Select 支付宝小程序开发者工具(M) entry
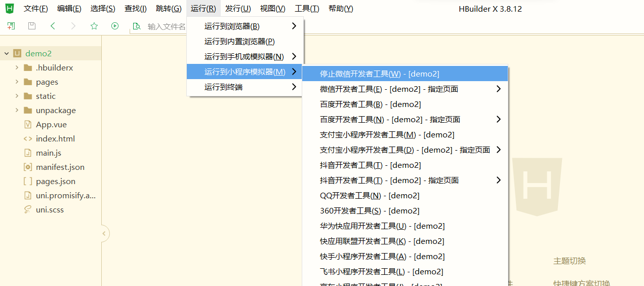This screenshot has width=644, height=286. pos(387,134)
